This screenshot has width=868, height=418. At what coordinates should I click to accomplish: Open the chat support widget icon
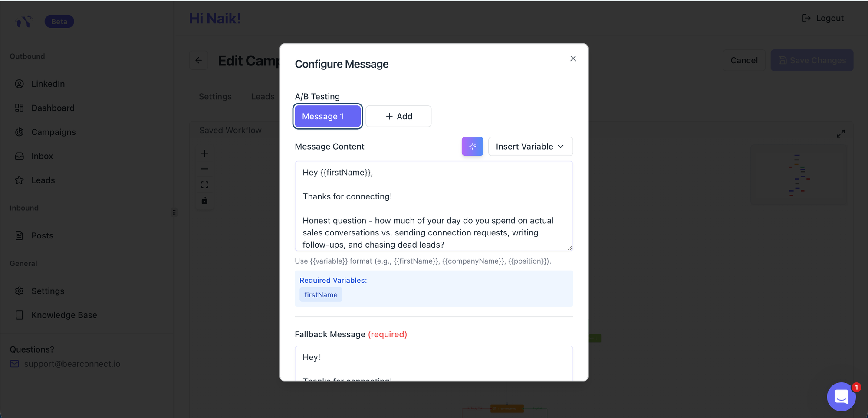[841, 396]
